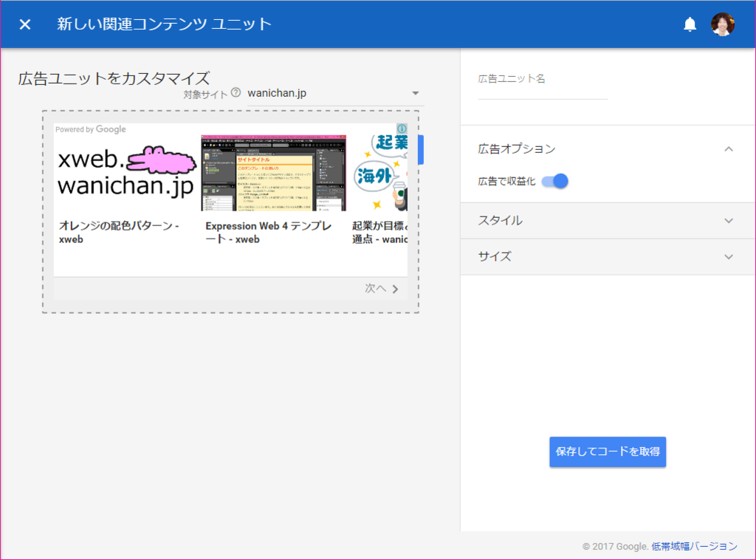Open the notifications bell
Screen dimensions: 756x560
pyautogui.click(x=690, y=24)
